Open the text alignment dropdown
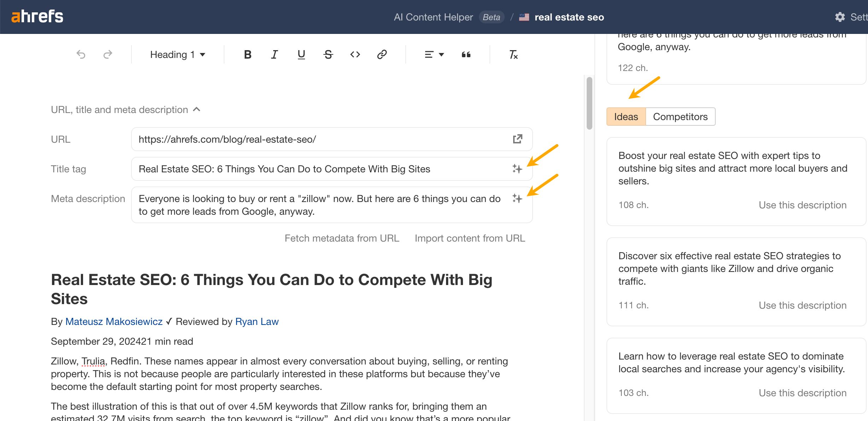The image size is (868, 421). point(434,54)
